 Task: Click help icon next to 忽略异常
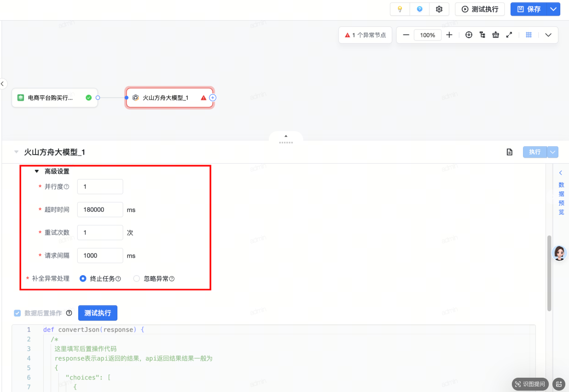(172, 279)
